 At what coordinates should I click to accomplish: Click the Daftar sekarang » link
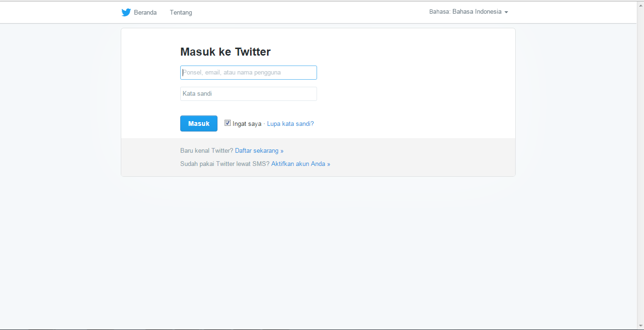259,151
